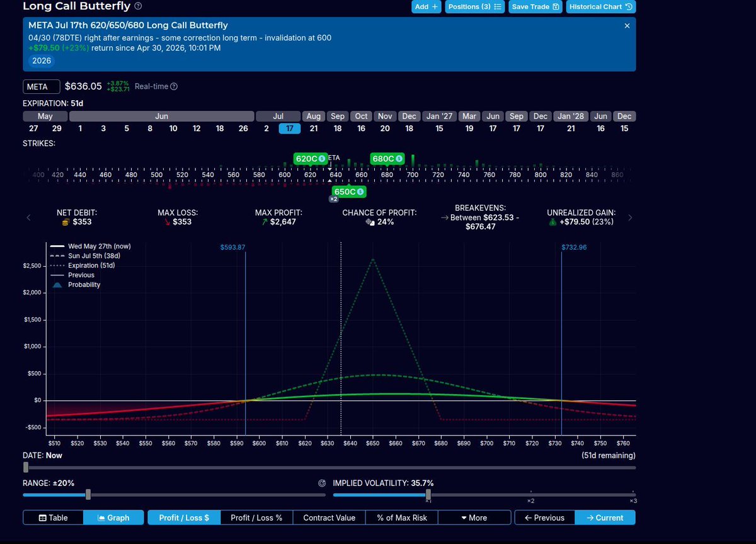
Task: Open the Real-time info help icon
Action: [x=174, y=86]
